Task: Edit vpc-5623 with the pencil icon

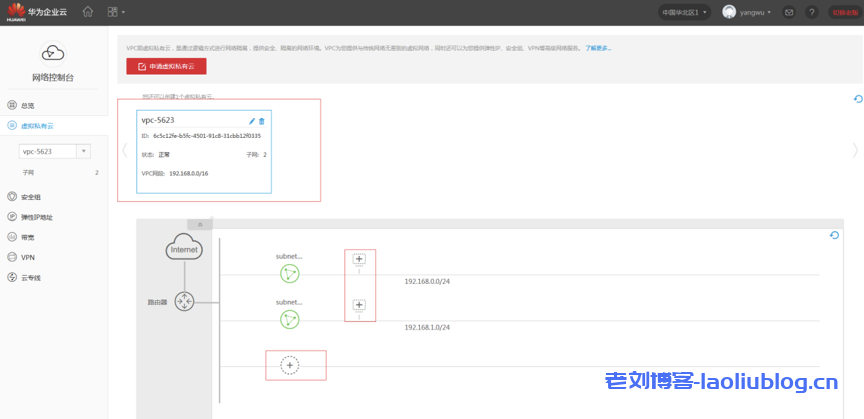Action: [x=252, y=121]
